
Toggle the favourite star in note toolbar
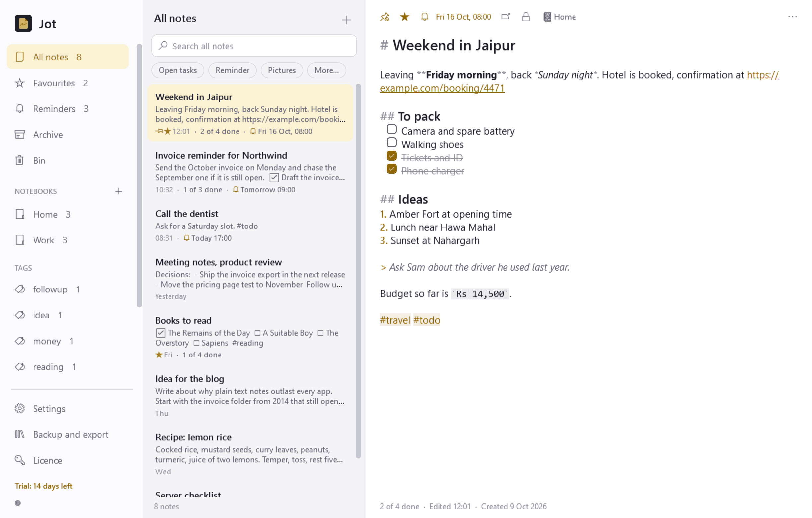pyautogui.click(x=404, y=17)
